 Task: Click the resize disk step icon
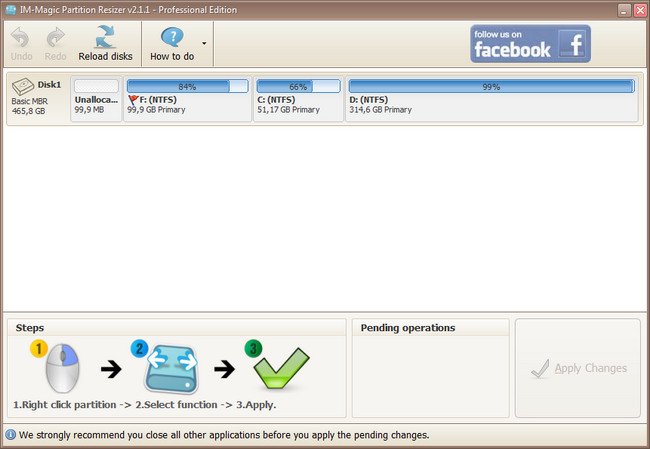pos(171,369)
